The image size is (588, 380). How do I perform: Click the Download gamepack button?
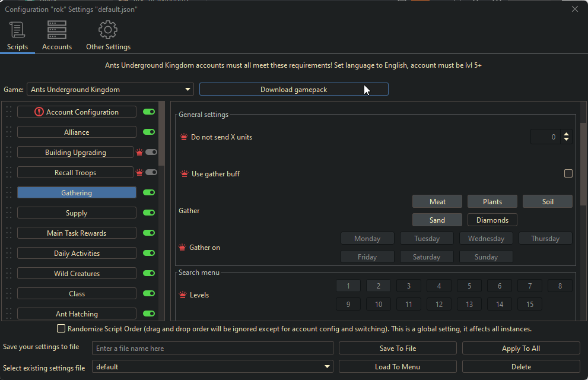[294, 89]
